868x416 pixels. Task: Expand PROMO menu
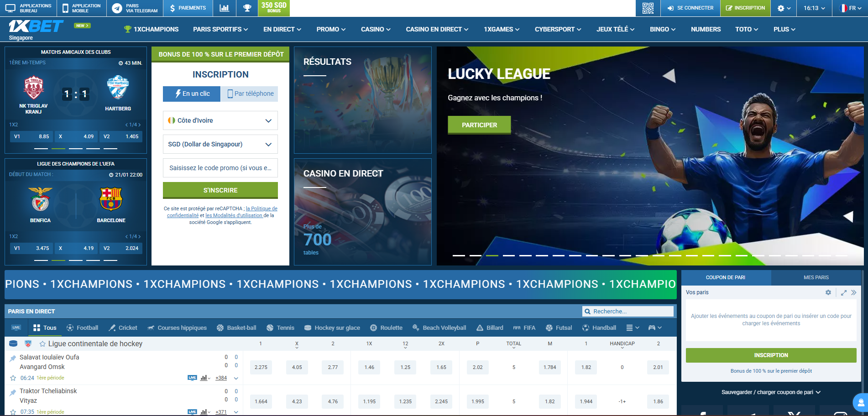point(331,29)
